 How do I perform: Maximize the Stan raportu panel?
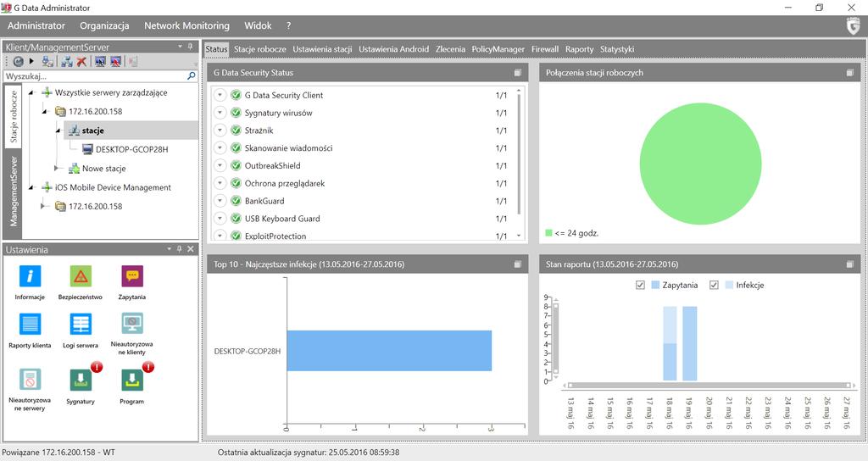[849, 264]
